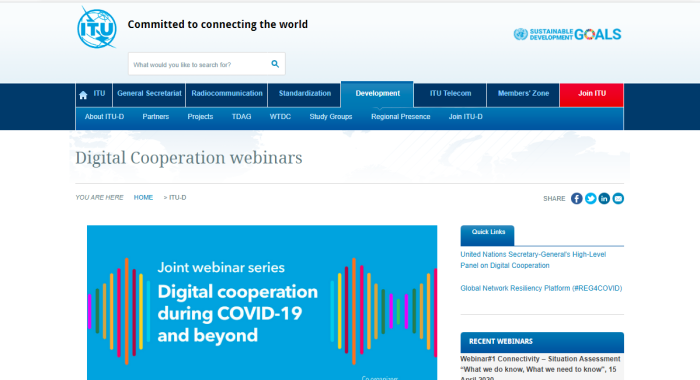Screen dimensions: 700x380
Task: Share page via Twitter icon
Action: (x=590, y=198)
